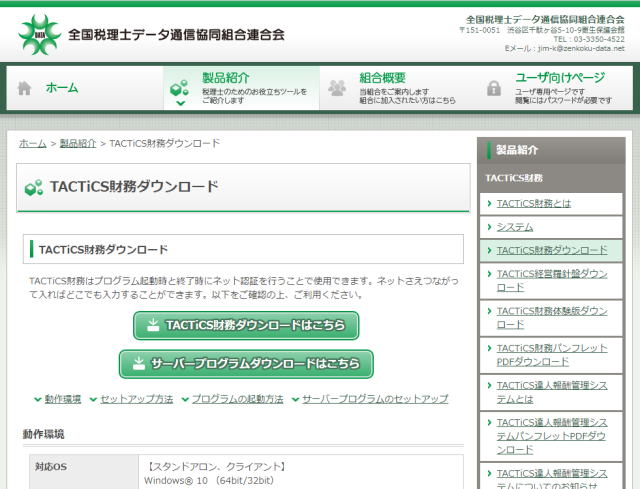The width and height of the screenshot is (640, 489).
Task: Click arrow beside TACTiCS財務とは sidebar item
Action: click(489, 203)
